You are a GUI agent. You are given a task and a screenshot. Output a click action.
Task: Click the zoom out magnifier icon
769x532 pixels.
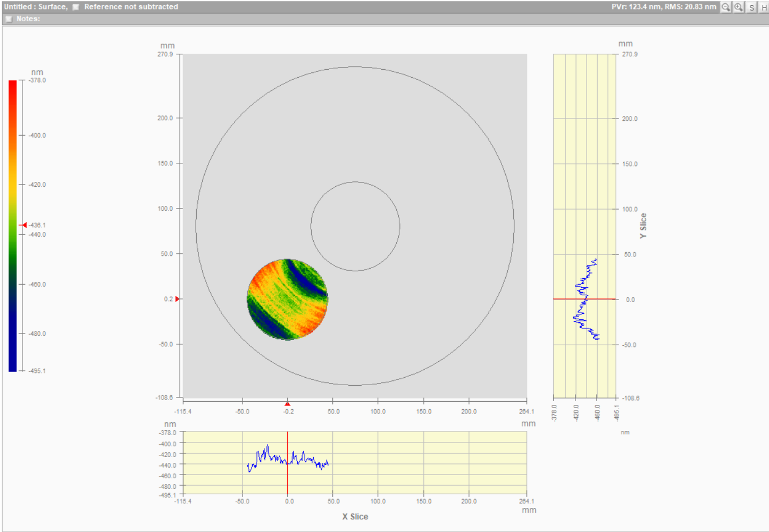pos(725,7)
